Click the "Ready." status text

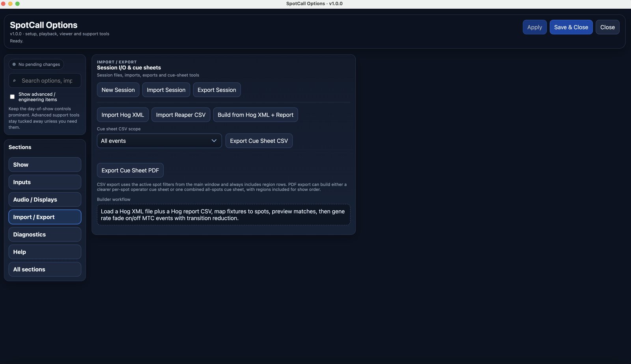click(x=17, y=41)
